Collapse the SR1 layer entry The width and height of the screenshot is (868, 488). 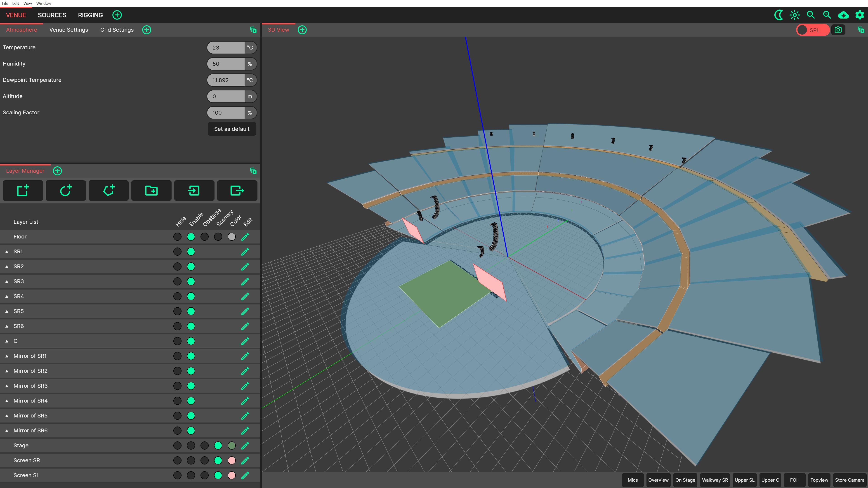pyautogui.click(x=7, y=251)
